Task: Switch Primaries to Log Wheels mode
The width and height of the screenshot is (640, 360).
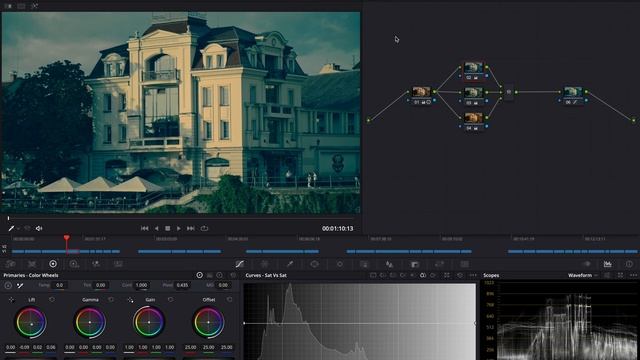Action: 219,276
